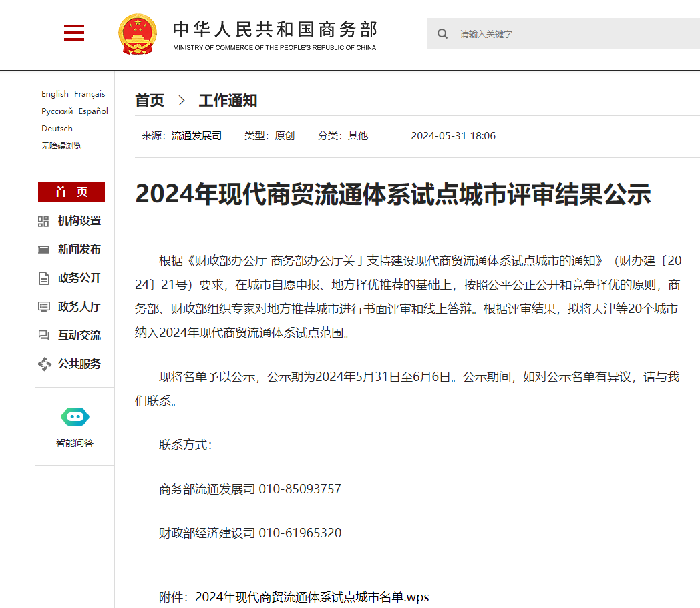Switch language to Français
Viewport: 700px width, 608px height.
[x=90, y=94]
